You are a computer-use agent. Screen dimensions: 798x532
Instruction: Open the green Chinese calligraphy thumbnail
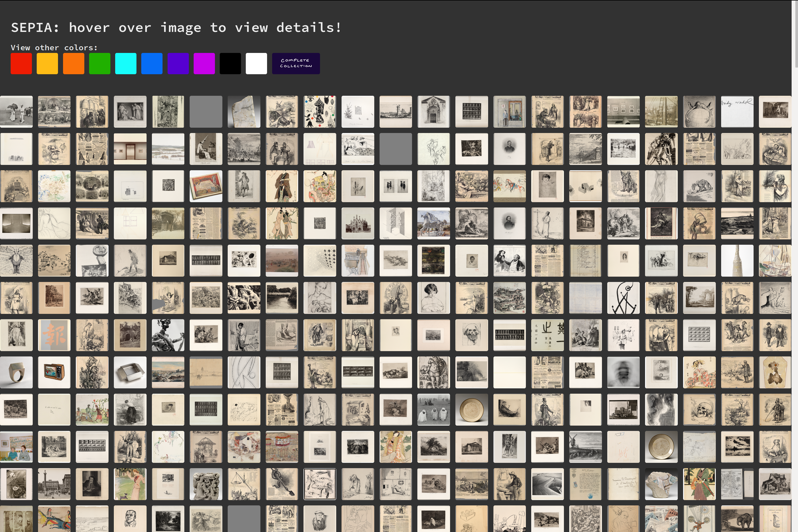point(547,335)
